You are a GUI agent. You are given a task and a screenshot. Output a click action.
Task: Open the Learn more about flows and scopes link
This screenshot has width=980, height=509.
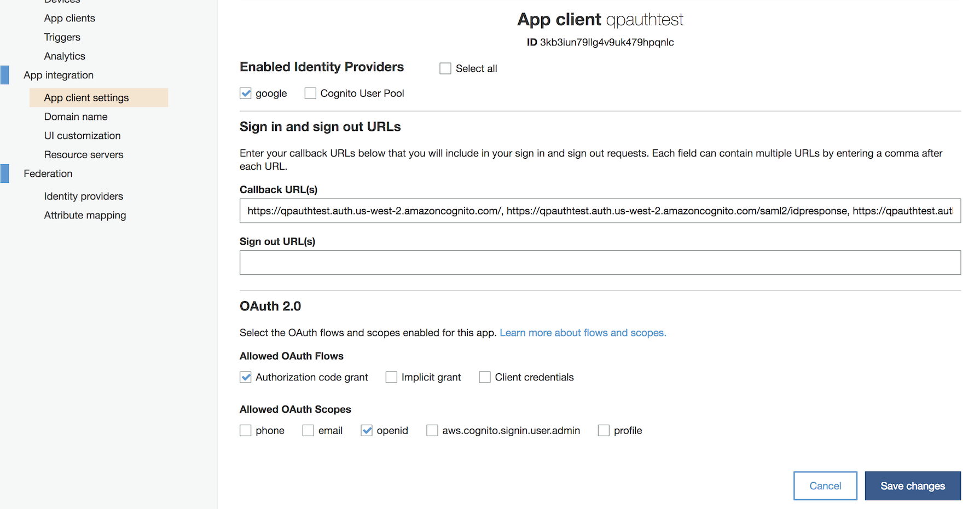(x=582, y=332)
